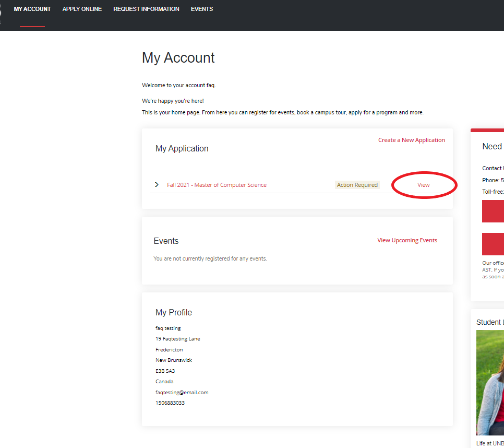Click the My Application card heading
Screen dimensions: 504x448
(x=182, y=148)
